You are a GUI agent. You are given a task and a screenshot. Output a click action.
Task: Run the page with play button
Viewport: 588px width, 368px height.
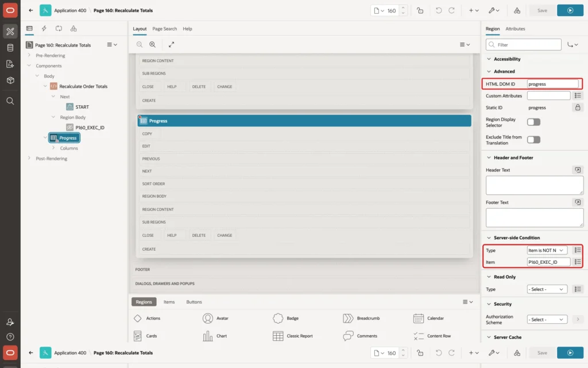pyautogui.click(x=570, y=10)
